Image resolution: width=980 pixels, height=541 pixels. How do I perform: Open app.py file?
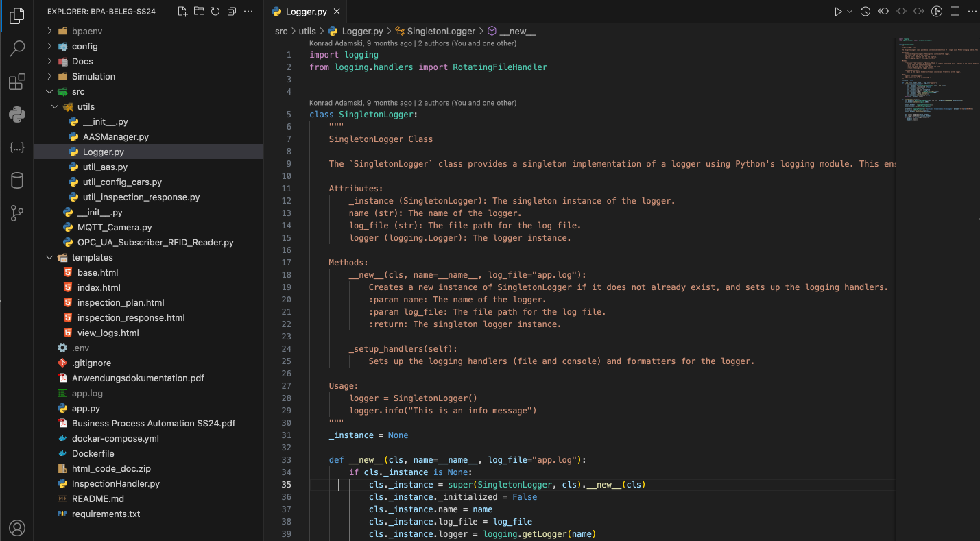148,408
